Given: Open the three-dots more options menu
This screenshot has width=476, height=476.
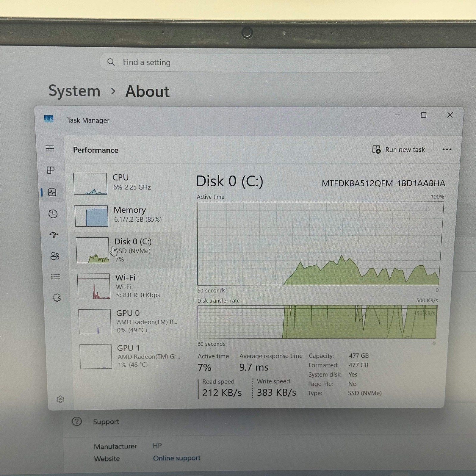Looking at the screenshot, I should point(447,149).
